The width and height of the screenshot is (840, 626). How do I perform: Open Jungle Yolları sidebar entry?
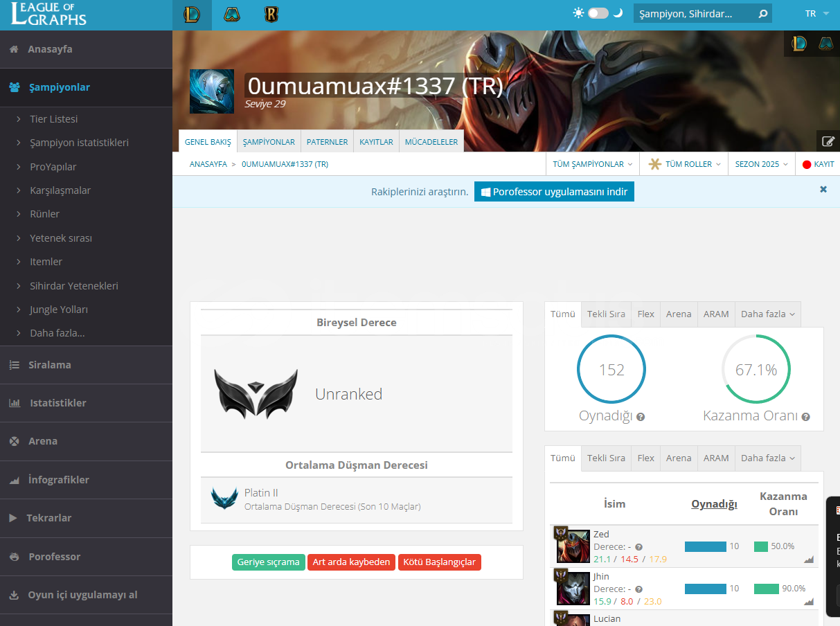coord(58,310)
